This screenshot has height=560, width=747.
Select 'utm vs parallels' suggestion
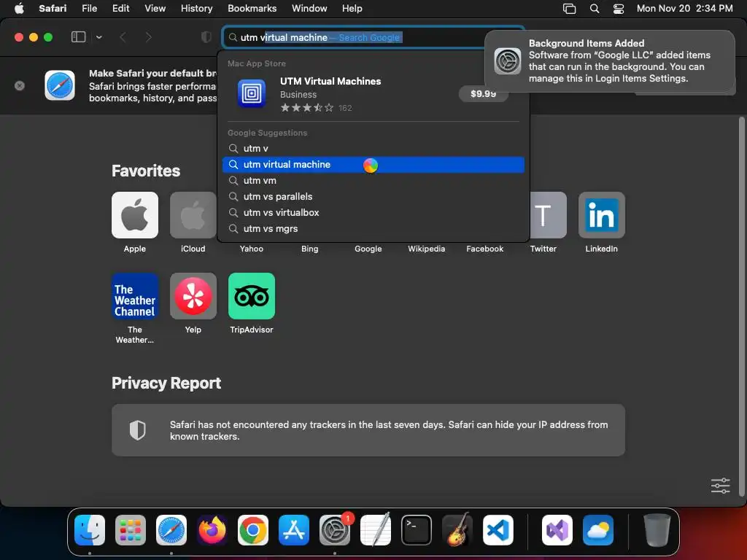pos(373,197)
